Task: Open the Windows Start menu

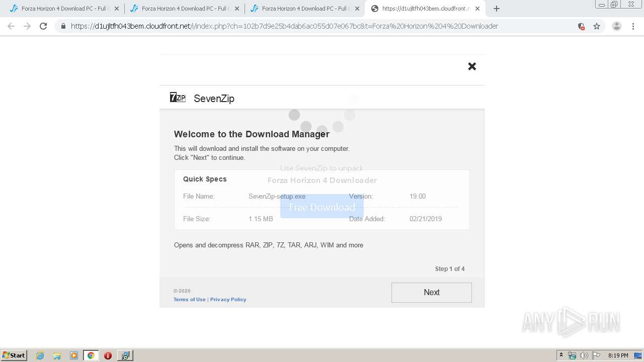Action: 14,355
